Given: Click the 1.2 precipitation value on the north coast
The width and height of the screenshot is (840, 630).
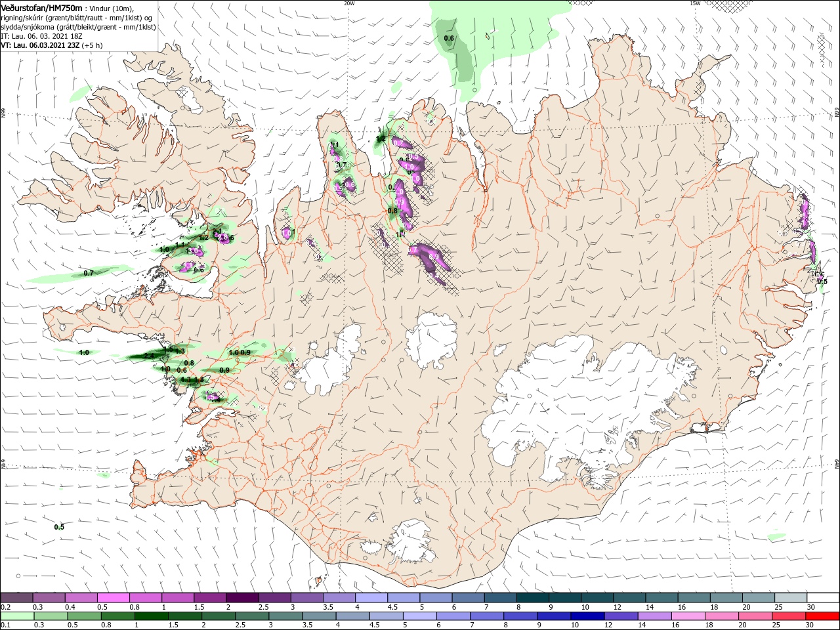Looking at the screenshot, I should point(381,138).
